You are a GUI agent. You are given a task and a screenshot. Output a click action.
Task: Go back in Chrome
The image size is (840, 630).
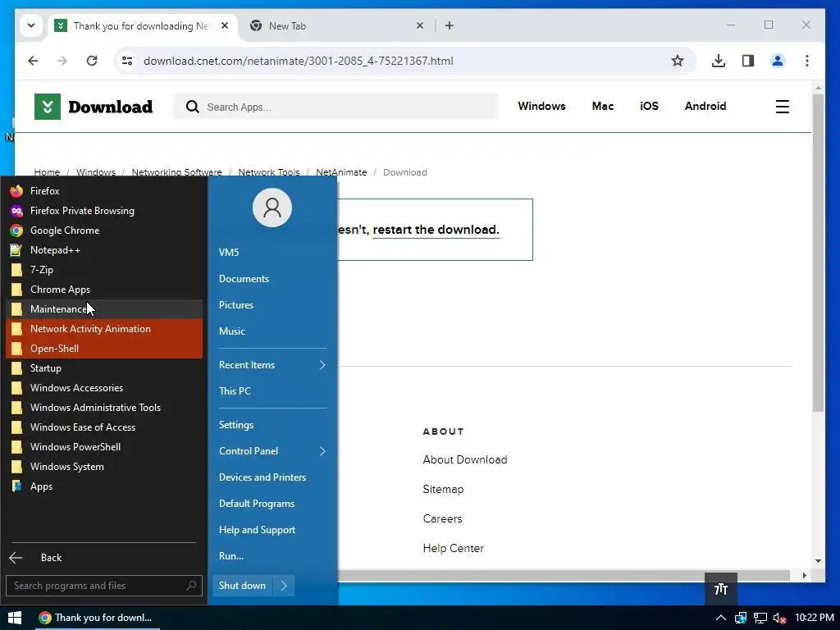[33, 61]
